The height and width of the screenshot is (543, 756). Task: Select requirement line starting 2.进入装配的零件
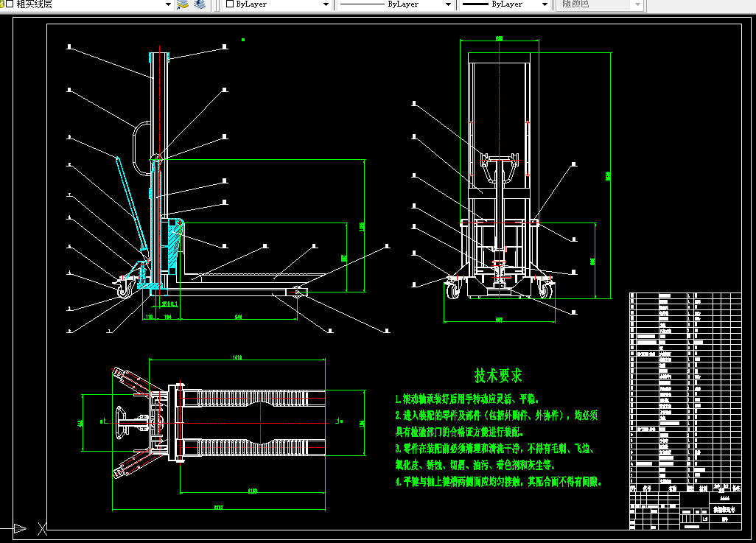(x=496, y=416)
